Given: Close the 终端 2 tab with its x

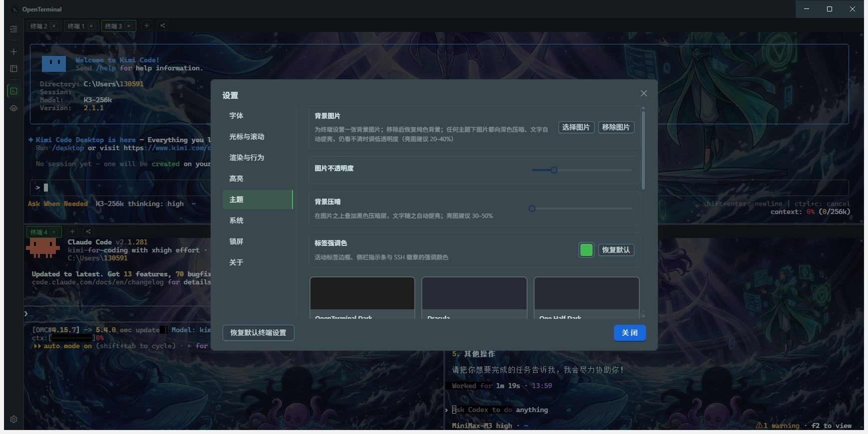Looking at the screenshot, I should point(54,26).
